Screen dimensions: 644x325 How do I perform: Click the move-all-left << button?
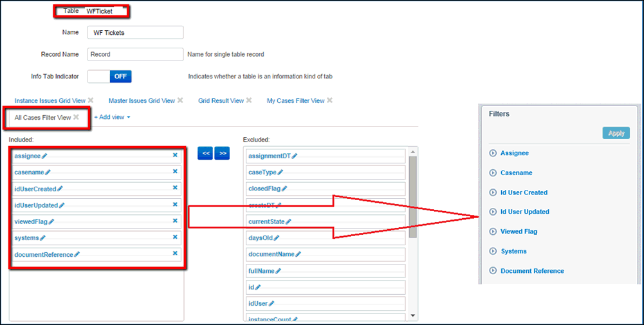pyautogui.click(x=205, y=153)
